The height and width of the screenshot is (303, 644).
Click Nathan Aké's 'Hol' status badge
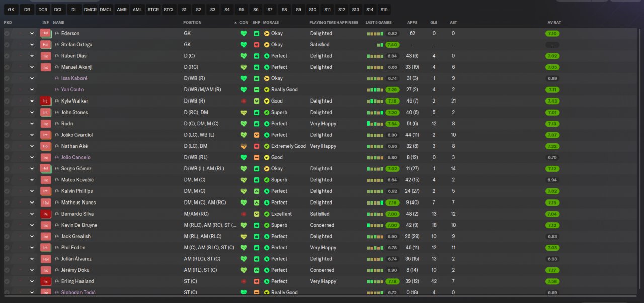[46, 146]
